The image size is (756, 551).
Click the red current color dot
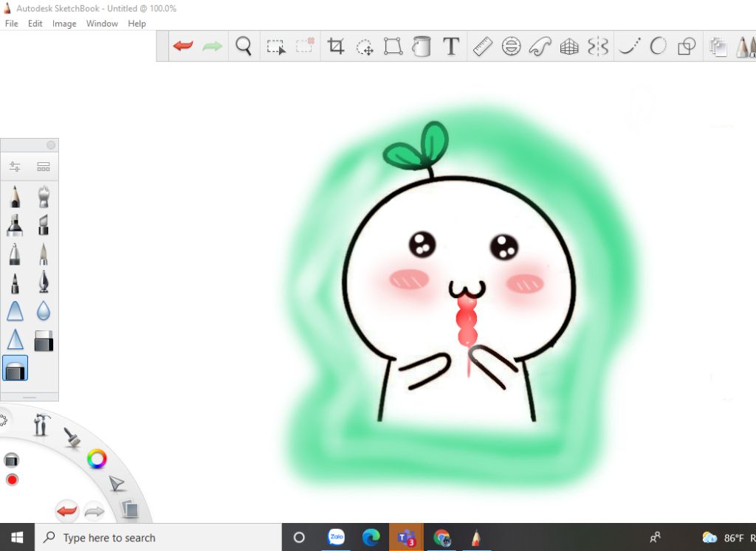[x=12, y=479]
